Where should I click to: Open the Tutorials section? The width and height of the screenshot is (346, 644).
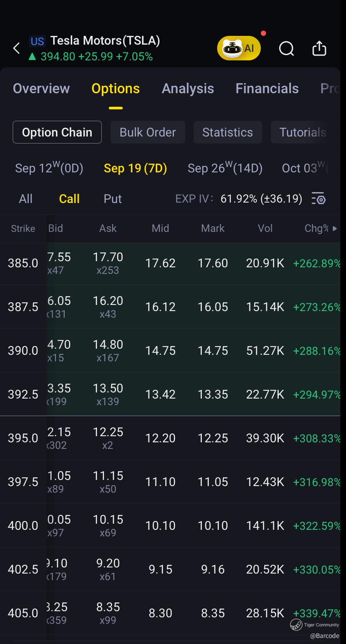[302, 132]
